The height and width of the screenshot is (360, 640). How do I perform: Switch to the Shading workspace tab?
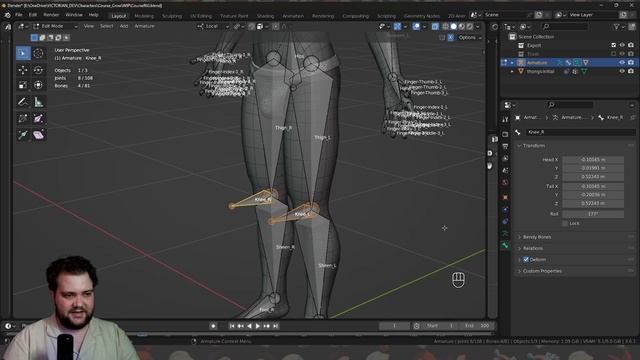coord(265,16)
